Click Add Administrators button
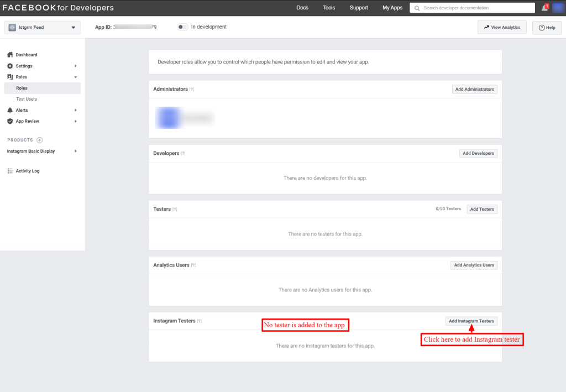The height and width of the screenshot is (392, 566). tap(475, 89)
